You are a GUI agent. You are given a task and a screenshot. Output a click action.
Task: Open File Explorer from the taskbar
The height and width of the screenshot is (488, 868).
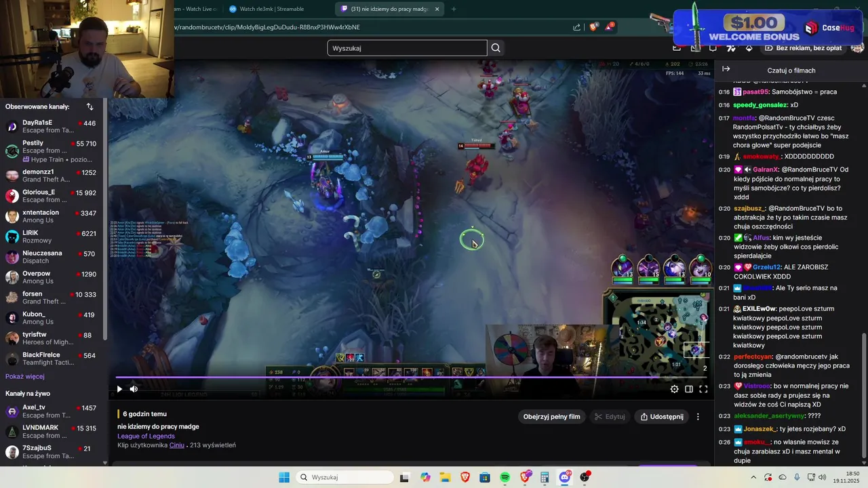[x=445, y=477]
